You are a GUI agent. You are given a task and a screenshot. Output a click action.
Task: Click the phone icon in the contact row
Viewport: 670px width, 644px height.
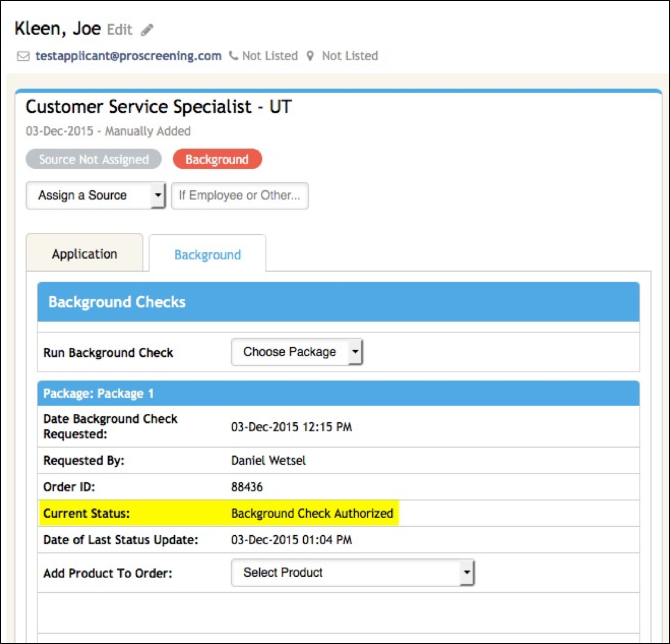click(x=233, y=56)
